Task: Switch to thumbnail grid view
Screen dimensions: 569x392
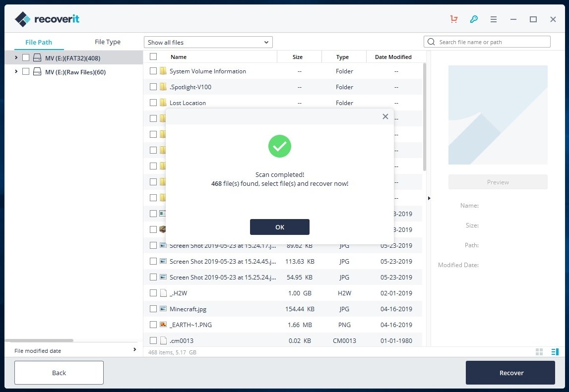Action: pos(539,351)
